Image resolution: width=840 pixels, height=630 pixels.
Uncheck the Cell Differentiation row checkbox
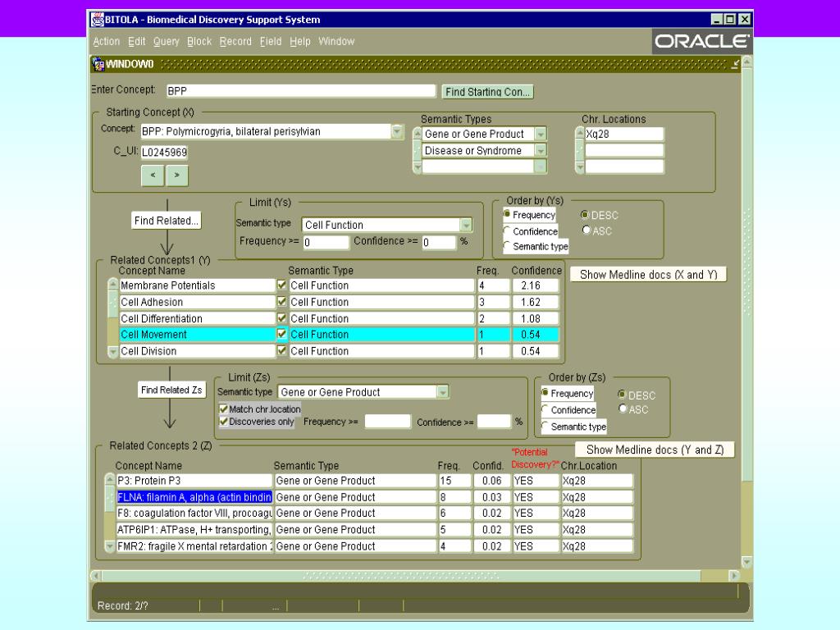coord(282,318)
